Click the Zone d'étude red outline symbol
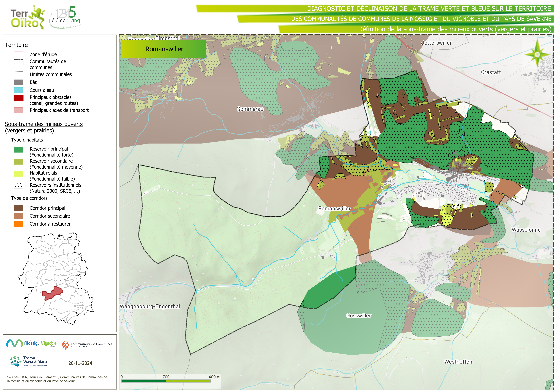 19,54
